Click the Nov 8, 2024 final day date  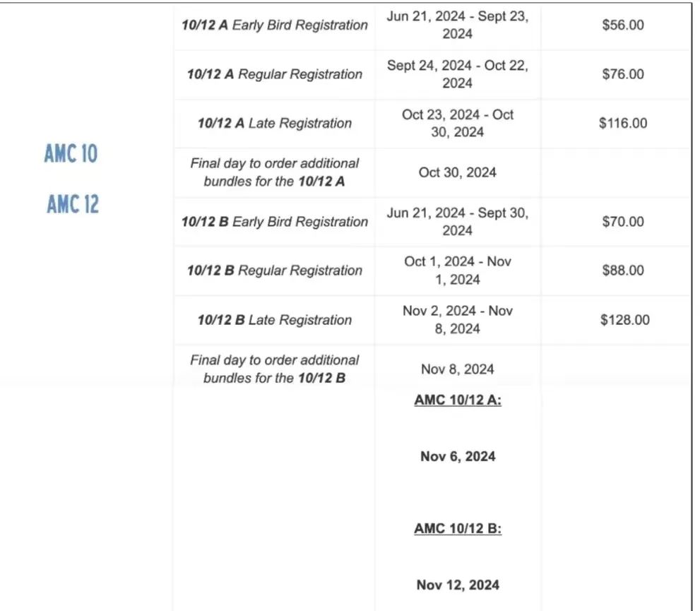click(457, 369)
